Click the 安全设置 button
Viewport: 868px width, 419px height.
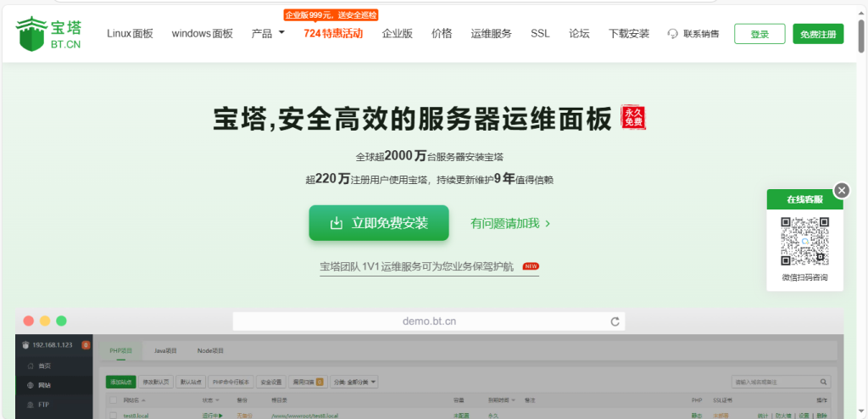[x=271, y=382]
